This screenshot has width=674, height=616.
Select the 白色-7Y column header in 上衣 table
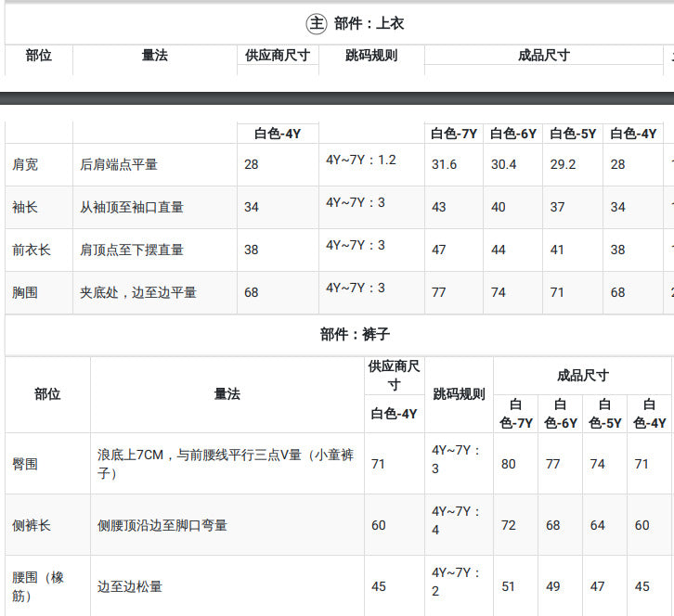coord(454,134)
